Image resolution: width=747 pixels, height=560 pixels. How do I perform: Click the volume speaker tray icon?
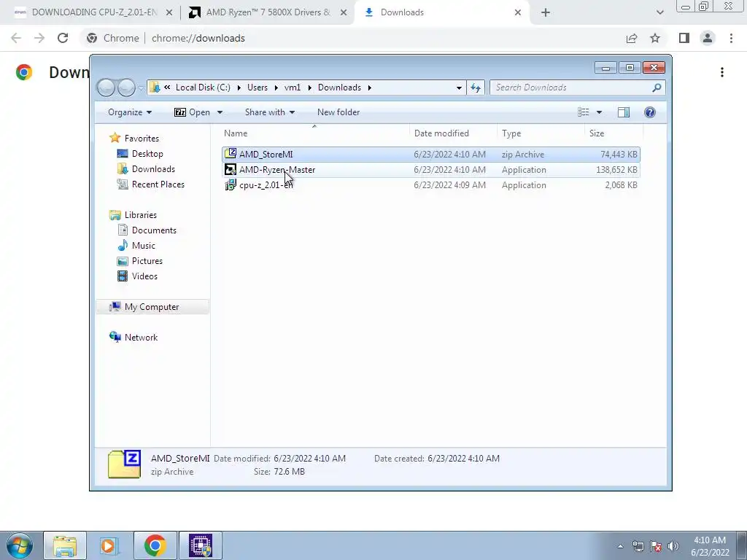coord(673,546)
